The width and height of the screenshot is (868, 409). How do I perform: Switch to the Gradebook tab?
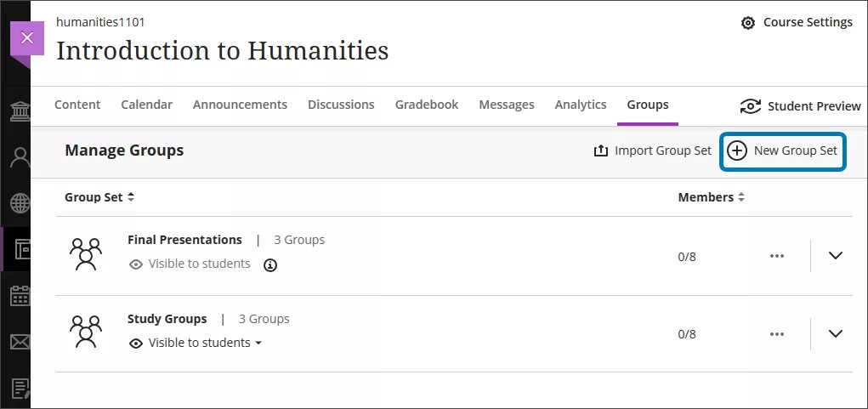click(x=426, y=105)
